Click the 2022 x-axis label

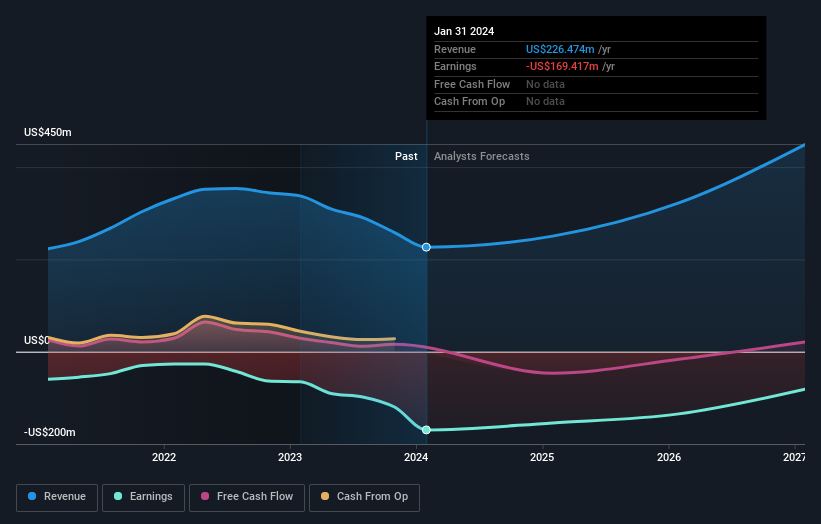[164, 457]
